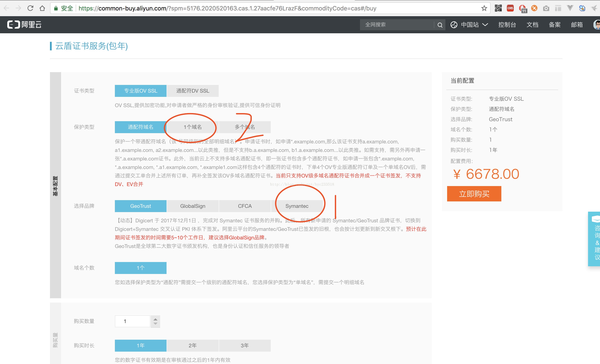Select GlobalSign brand
This screenshot has width=600, height=364.
[193, 206]
